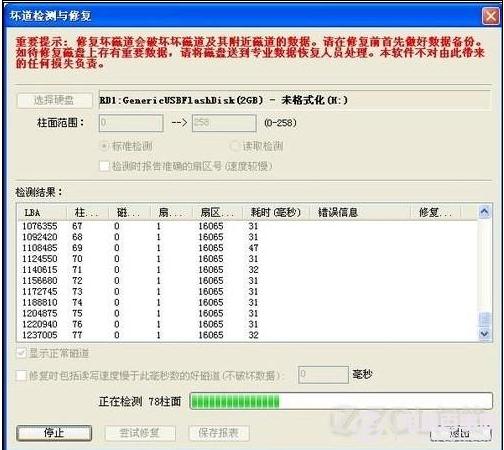The image size is (504, 450).
Task: Click the green detection progress bar
Action: click(x=341, y=401)
